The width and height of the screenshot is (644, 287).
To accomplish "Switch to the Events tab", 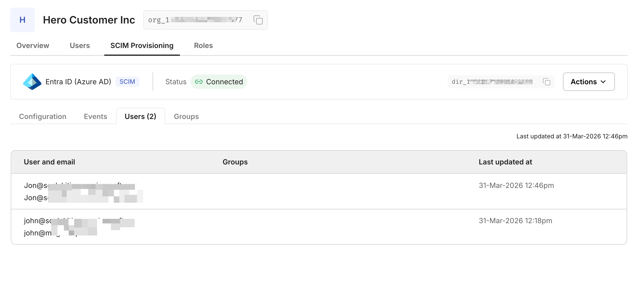I will (x=95, y=116).
